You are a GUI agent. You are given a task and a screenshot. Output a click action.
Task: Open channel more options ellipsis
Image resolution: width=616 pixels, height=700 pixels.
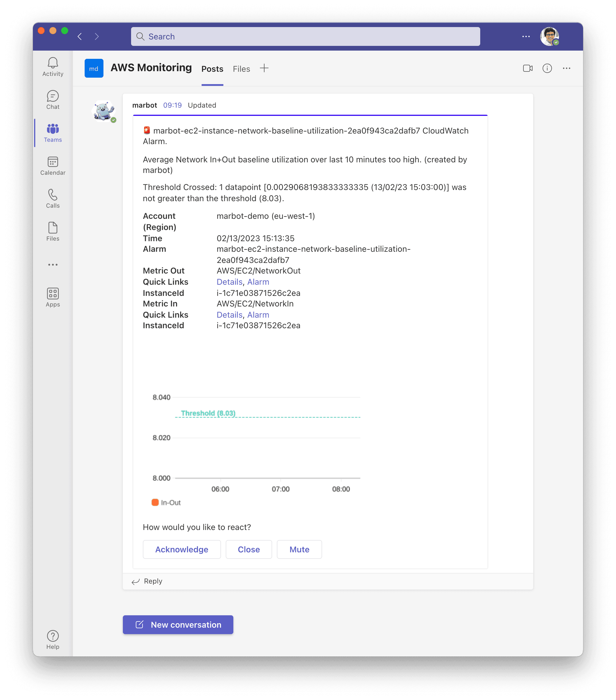[x=566, y=69]
